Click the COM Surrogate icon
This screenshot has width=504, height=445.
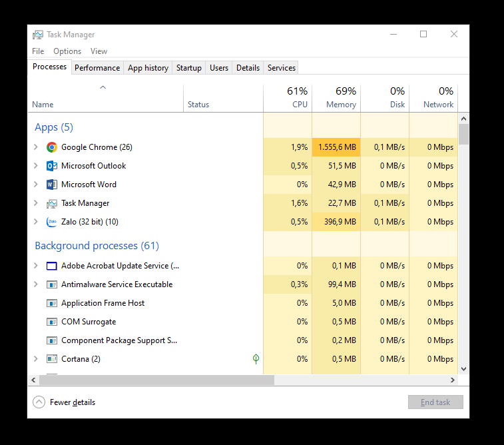click(x=52, y=322)
